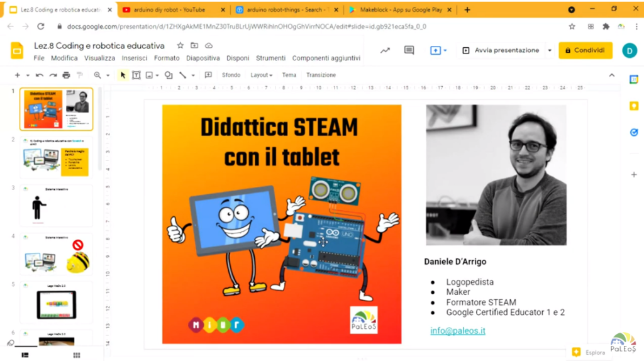
Task: Select the paint format tool
Action: point(80,75)
